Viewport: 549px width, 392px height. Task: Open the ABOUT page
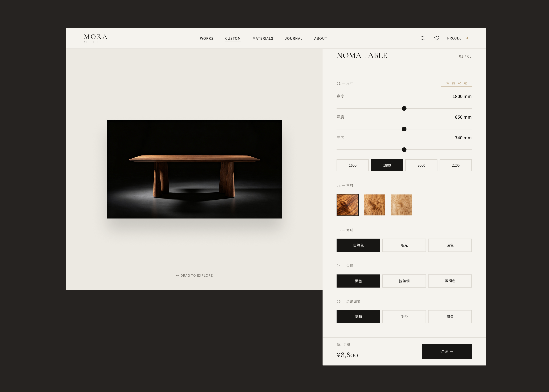[320, 38]
